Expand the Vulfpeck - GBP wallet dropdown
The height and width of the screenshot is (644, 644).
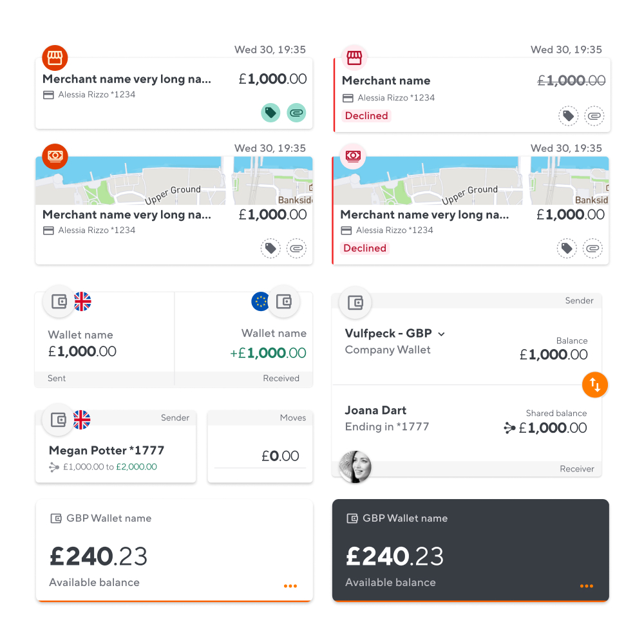441,334
